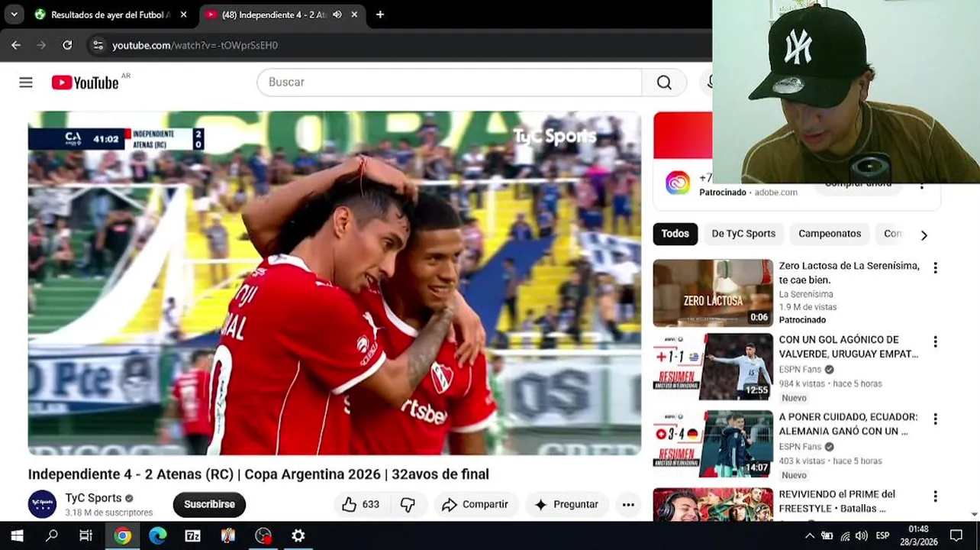Open the Windows Start menu
Viewport: 980px width, 550px height.
[x=17, y=535]
